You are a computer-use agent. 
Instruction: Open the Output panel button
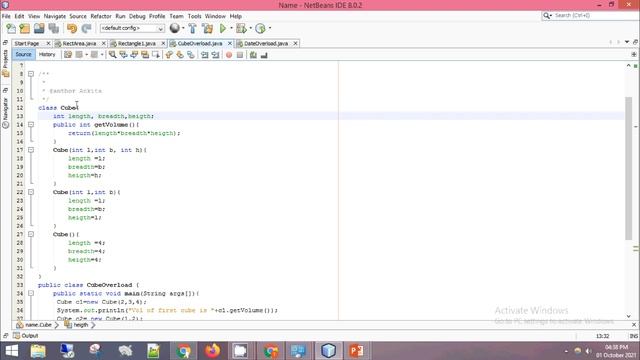coord(26,336)
